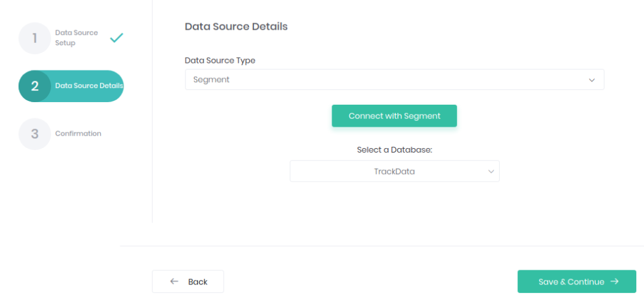Click the chevron arrow of the database selector
The width and height of the screenshot is (644, 300).
[490, 172]
